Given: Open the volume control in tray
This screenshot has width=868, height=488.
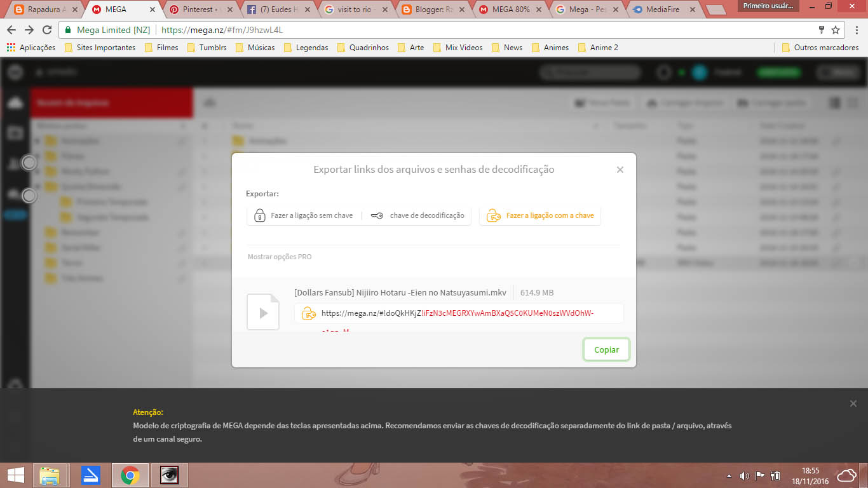Looking at the screenshot, I should (744, 476).
